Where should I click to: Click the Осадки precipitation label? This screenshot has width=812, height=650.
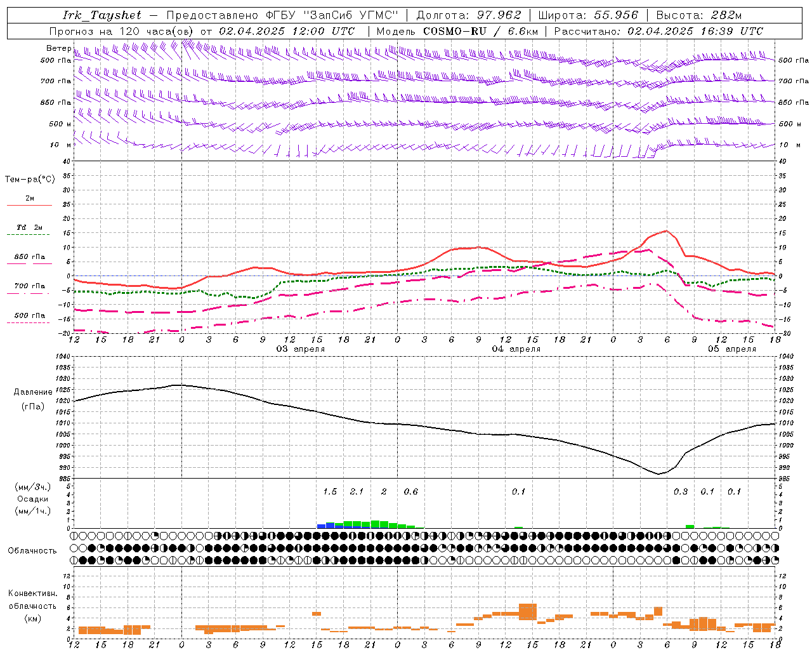coord(33,499)
